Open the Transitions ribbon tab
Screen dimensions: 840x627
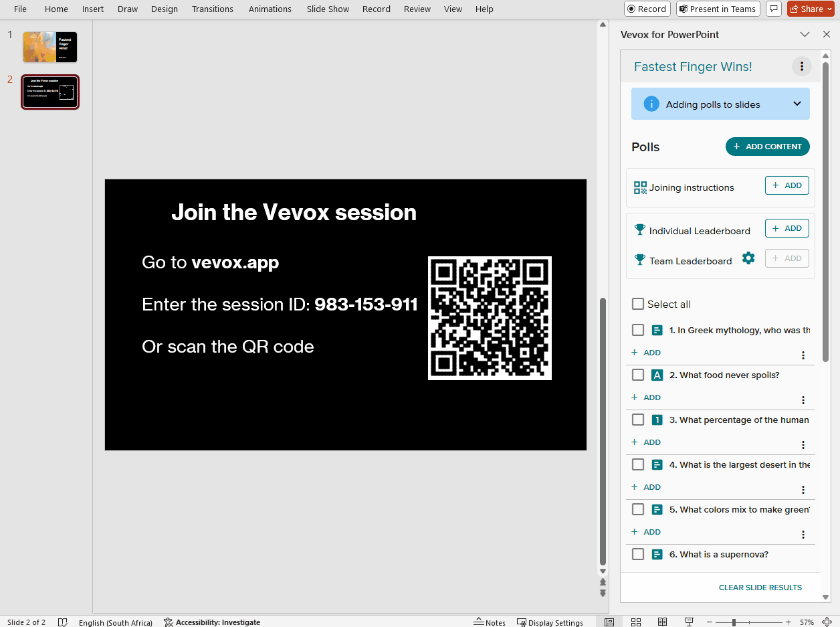point(213,9)
